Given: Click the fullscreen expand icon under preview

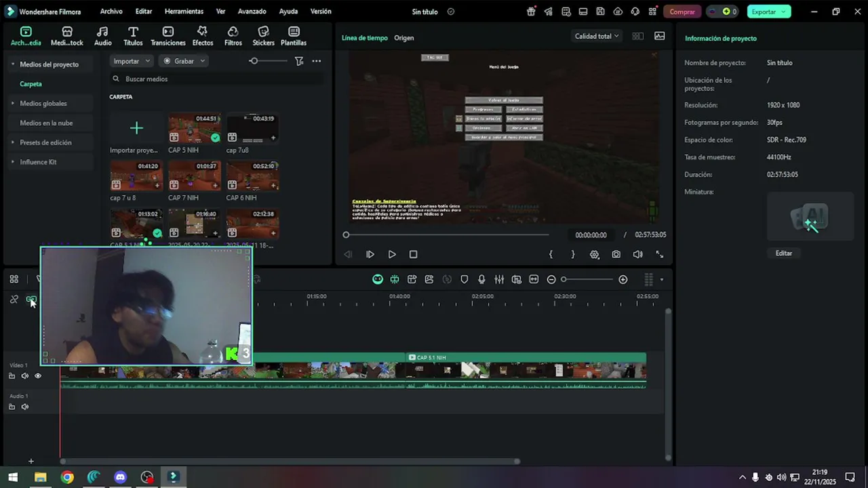Looking at the screenshot, I should tap(659, 254).
